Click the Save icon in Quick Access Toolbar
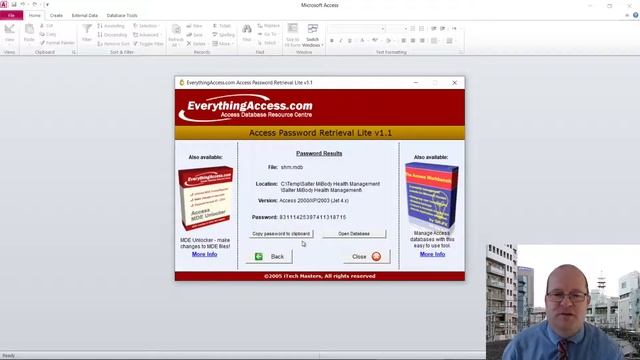The height and width of the screenshot is (360, 640). pyautogui.click(x=13, y=4)
